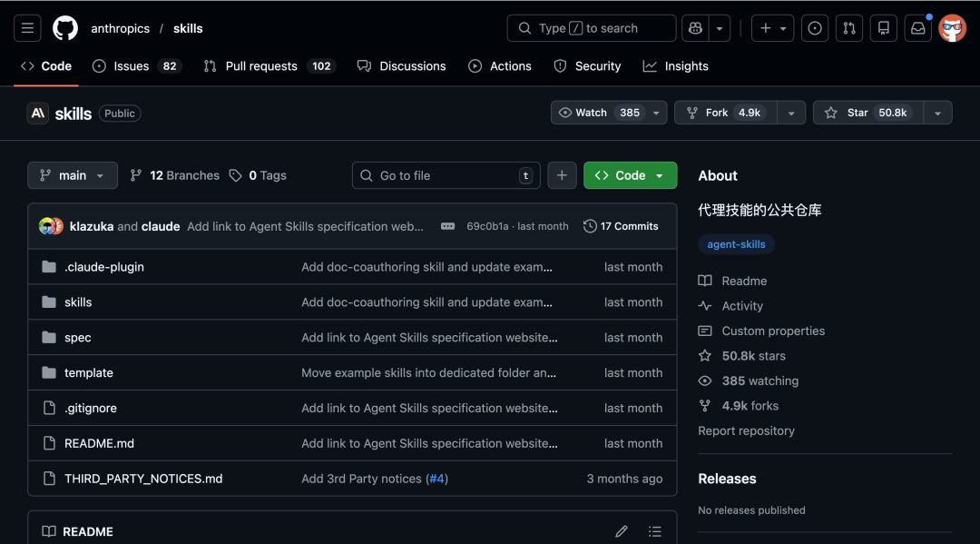Open the green Code dropdown
The image size is (980, 544).
tap(630, 174)
